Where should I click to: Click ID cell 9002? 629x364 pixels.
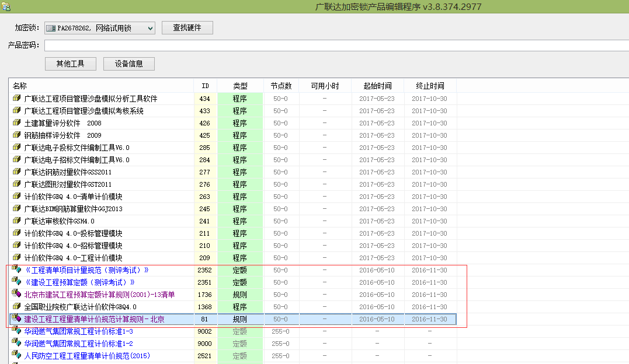(x=205, y=331)
